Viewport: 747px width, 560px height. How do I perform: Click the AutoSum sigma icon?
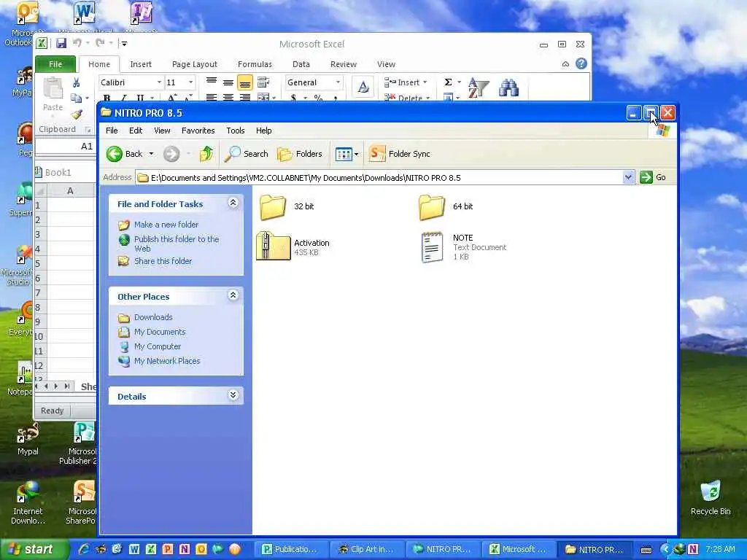click(449, 82)
